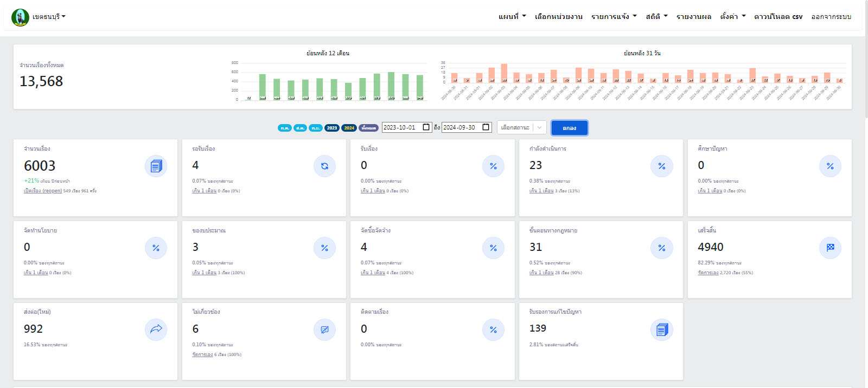The height and width of the screenshot is (388, 868).
Task: Click the icon in ไม่เกี่ยวข้อง card
Action: pos(324,329)
